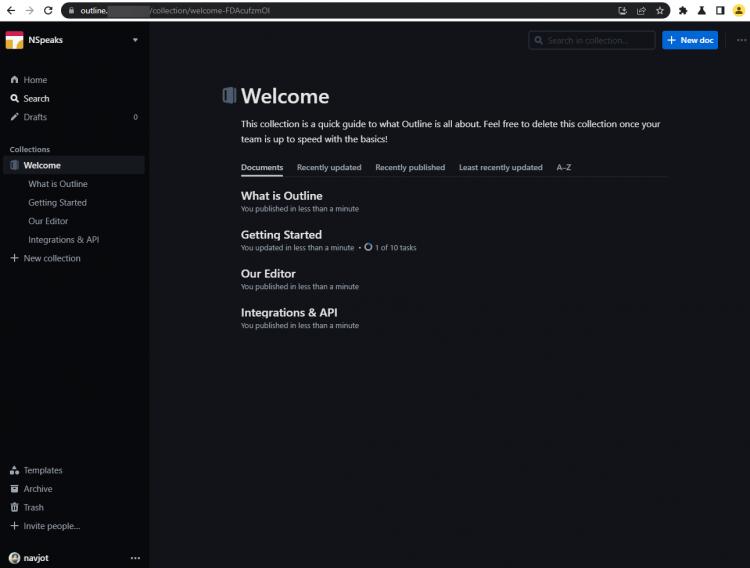This screenshot has width=750, height=568.
Task: Select Our Editor in sidebar tree
Action: pos(48,221)
